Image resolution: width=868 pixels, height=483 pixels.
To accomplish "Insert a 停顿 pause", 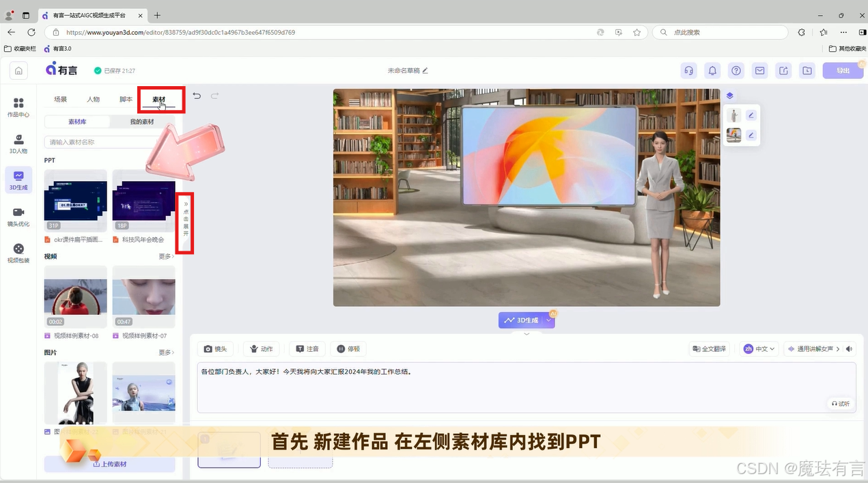I will coord(348,348).
